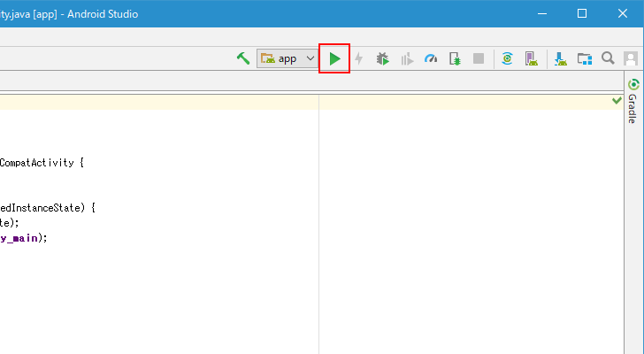
Task: Click the edInstanceState parameter in editor
Action: (41, 208)
